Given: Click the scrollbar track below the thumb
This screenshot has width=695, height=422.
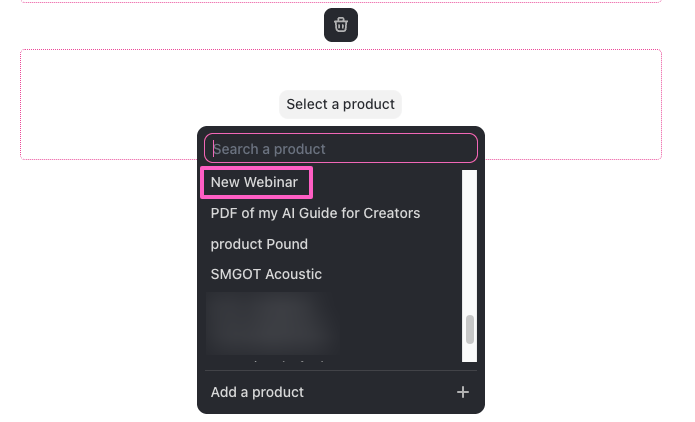Looking at the screenshot, I should click(470, 354).
